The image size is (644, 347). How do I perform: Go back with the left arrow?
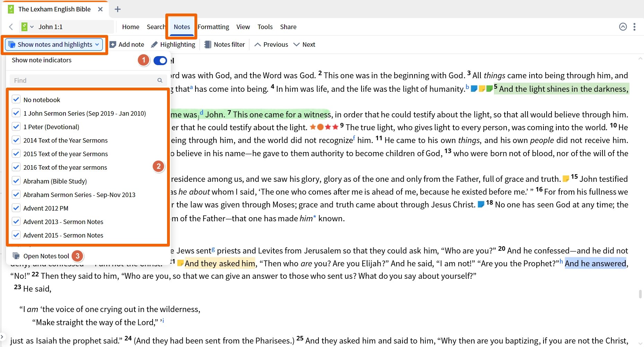click(11, 27)
